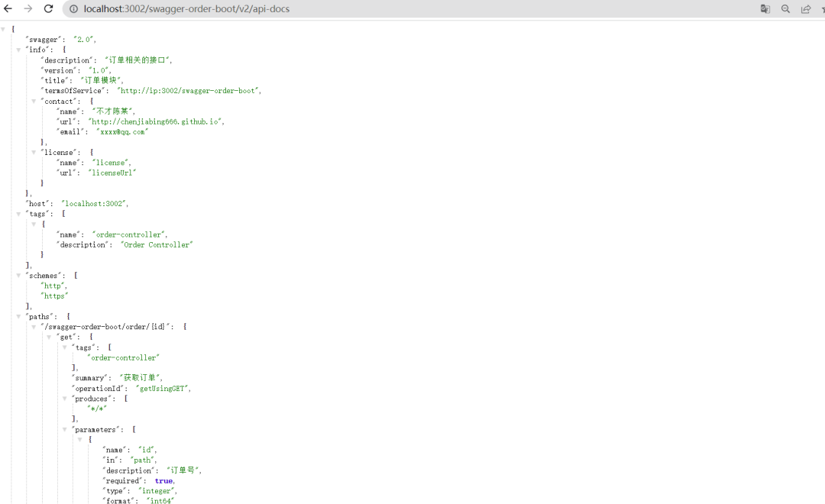
Task: Collapse the "produces" array
Action: click(x=65, y=399)
